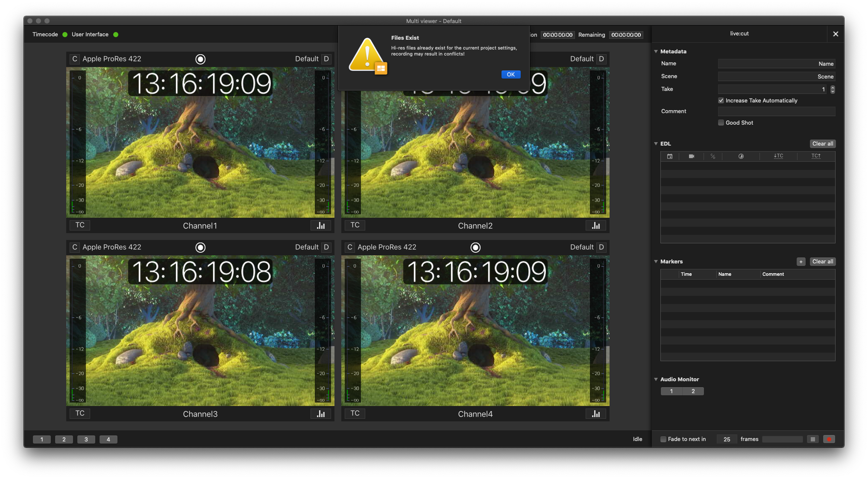The width and height of the screenshot is (868, 479).
Task: Add a marker with the plus button
Action: (801, 262)
